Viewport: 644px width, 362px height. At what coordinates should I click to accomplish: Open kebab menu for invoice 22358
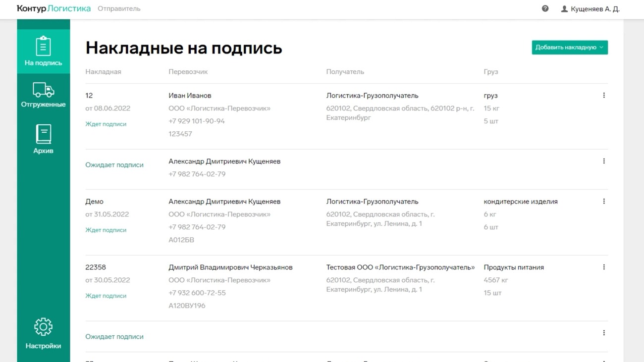[x=603, y=267]
